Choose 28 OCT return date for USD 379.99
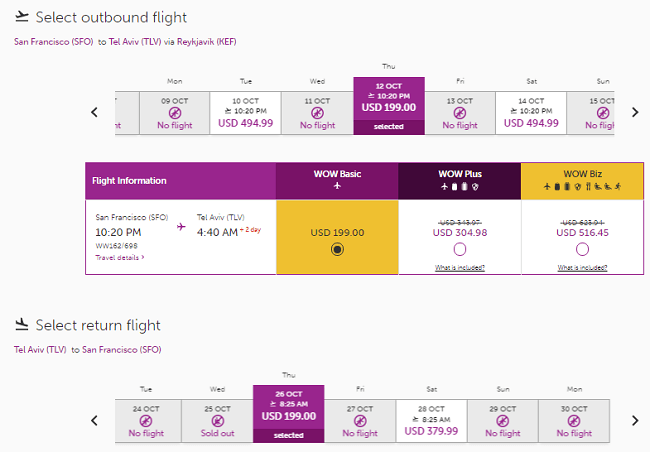The image size is (650, 452). (431, 421)
